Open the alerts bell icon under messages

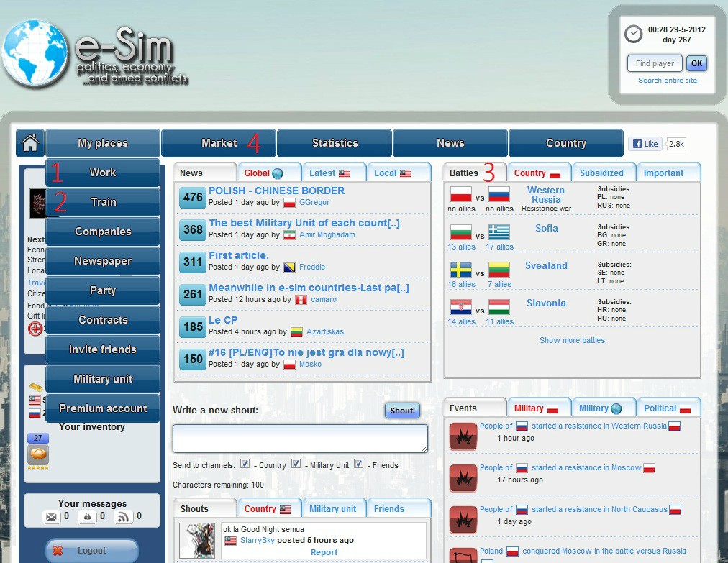click(86, 516)
